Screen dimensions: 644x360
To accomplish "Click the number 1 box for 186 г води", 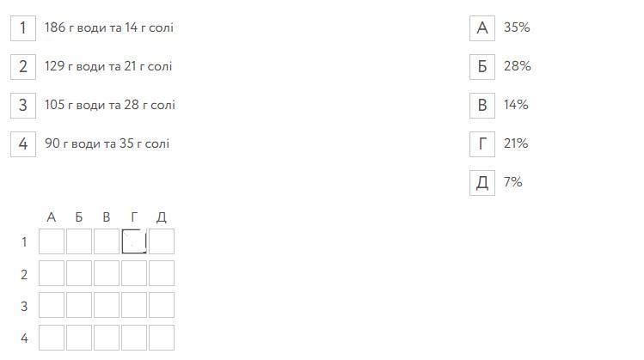I will click(x=23, y=27).
